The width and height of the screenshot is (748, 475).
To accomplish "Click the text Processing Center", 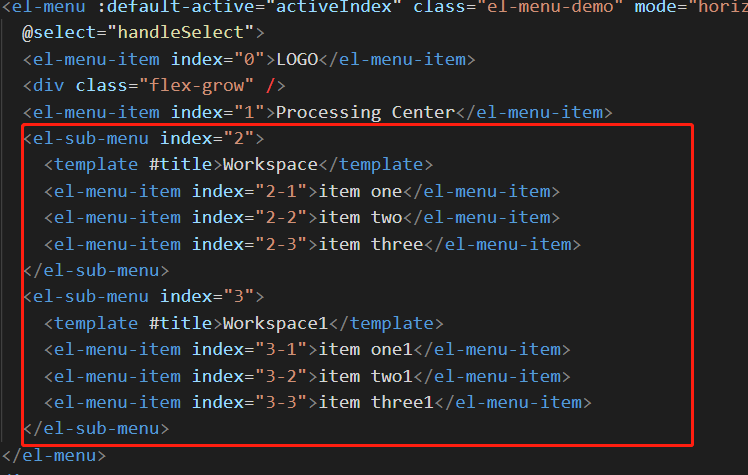I will point(365,113).
